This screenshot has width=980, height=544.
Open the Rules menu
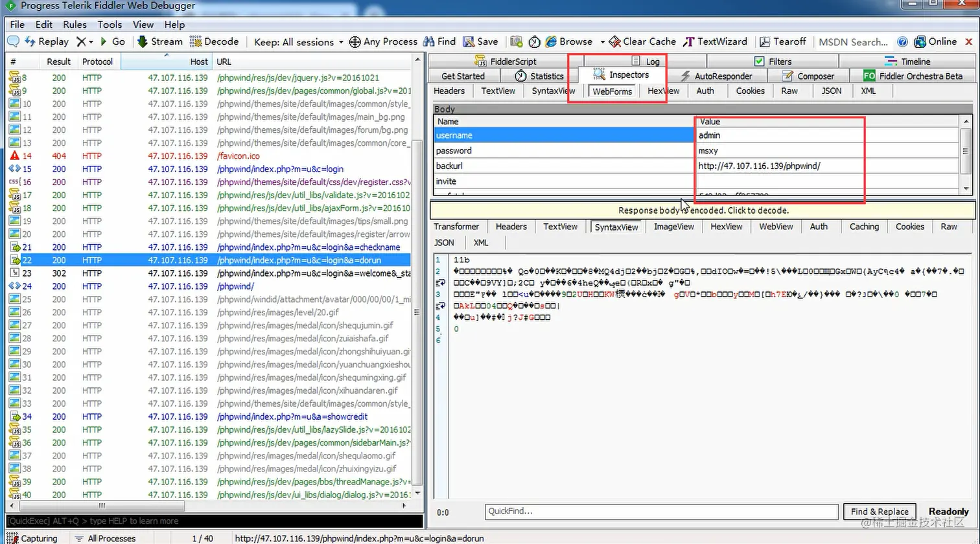(75, 25)
